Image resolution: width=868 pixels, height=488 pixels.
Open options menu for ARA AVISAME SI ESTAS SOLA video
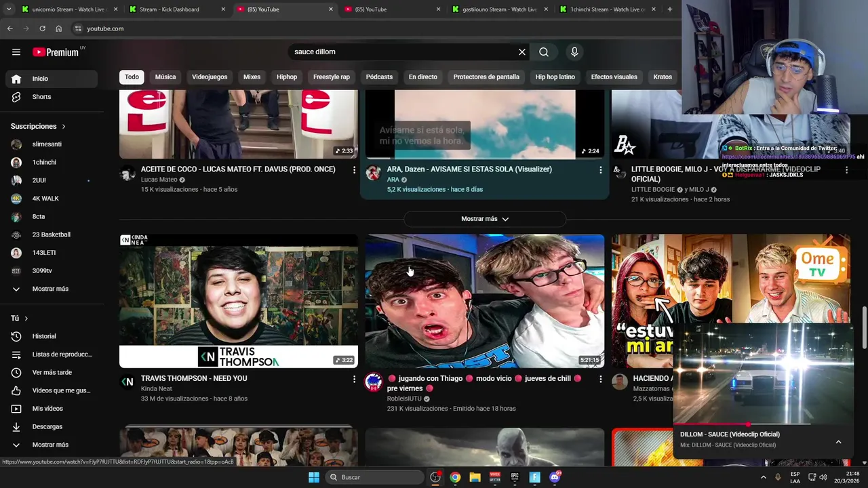click(600, 169)
